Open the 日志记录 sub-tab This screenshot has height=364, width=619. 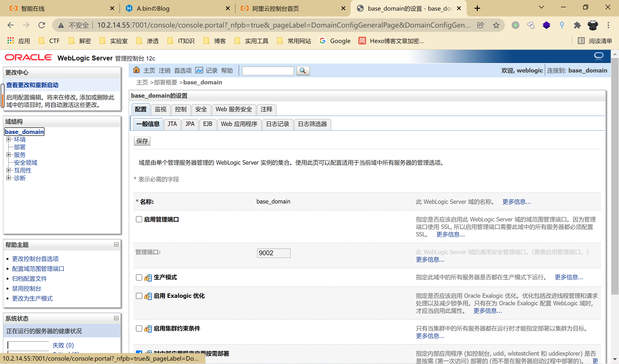(278, 124)
